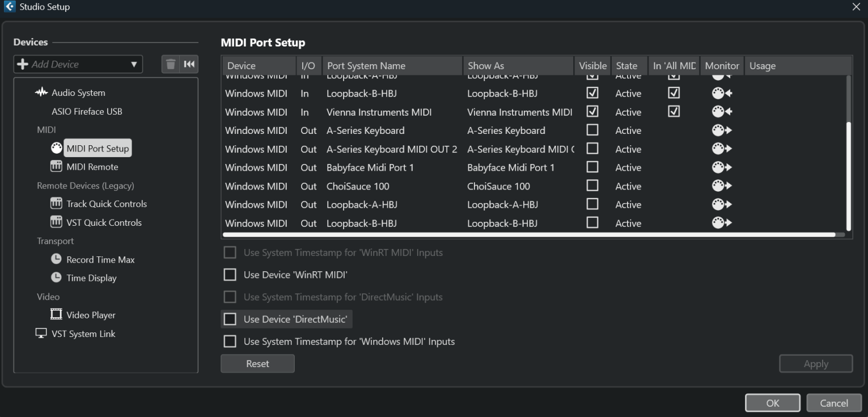The width and height of the screenshot is (868, 417).
Task: Select the VST Quick Controls icon
Action: [x=56, y=222]
